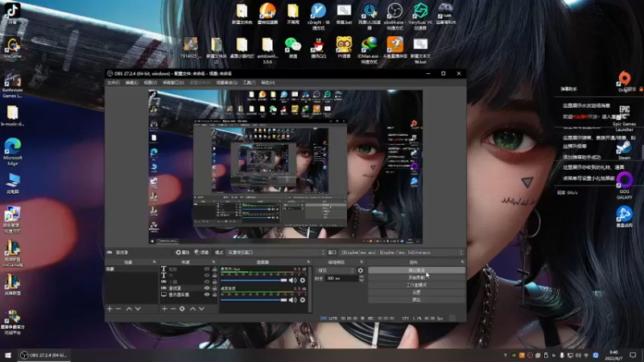Launch the v2rayN desktop shortcut
Screen dimensions: 644x362
coord(318,16)
